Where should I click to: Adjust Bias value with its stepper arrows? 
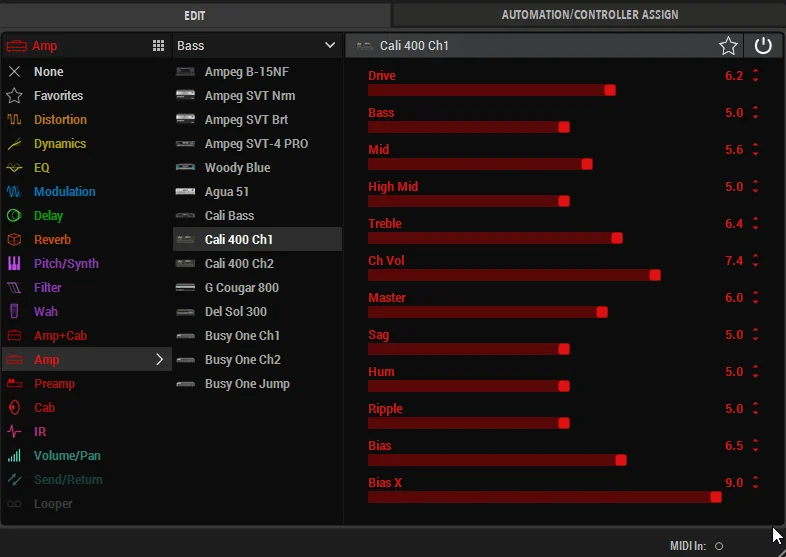[755, 446]
